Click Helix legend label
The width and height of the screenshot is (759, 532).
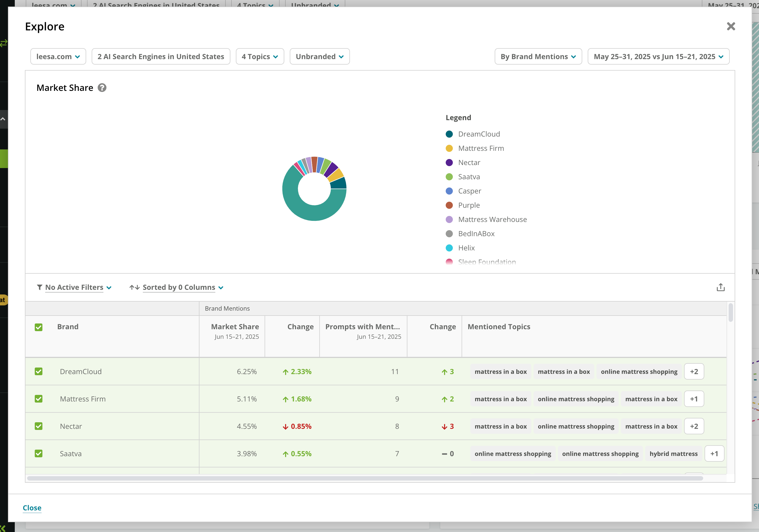coord(466,248)
